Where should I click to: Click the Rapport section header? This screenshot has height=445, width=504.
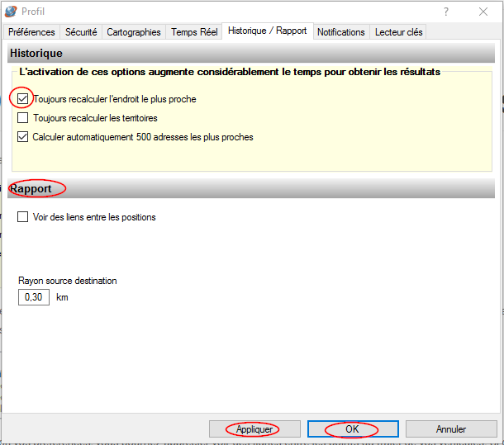point(31,189)
